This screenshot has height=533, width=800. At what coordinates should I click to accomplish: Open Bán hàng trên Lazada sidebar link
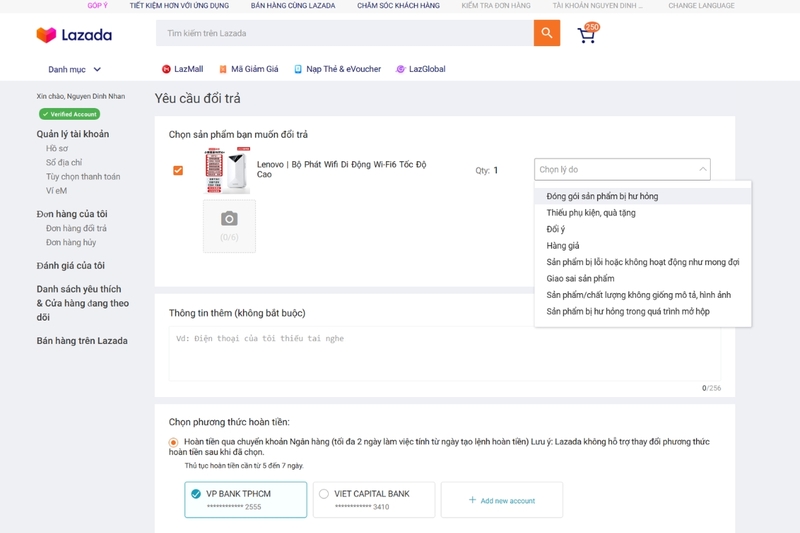click(x=82, y=341)
